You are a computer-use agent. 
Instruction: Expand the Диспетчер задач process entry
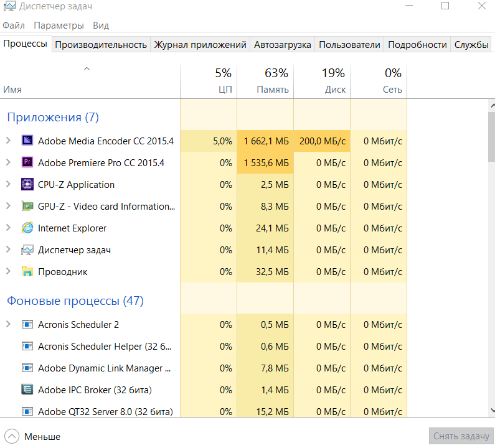click(x=9, y=250)
